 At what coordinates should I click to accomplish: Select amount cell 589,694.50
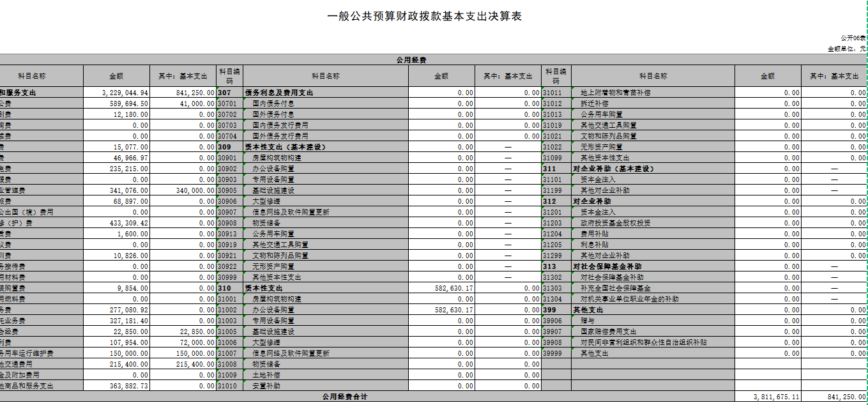tap(116, 103)
